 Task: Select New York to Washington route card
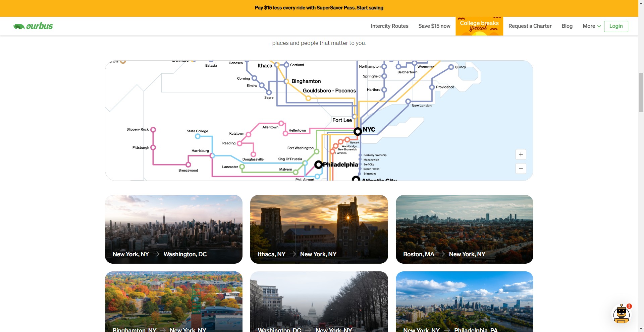(x=173, y=229)
